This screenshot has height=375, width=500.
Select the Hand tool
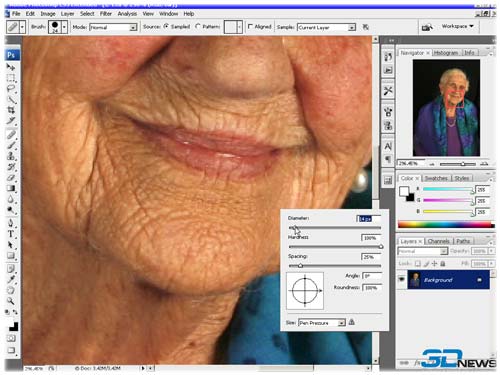(x=11, y=290)
